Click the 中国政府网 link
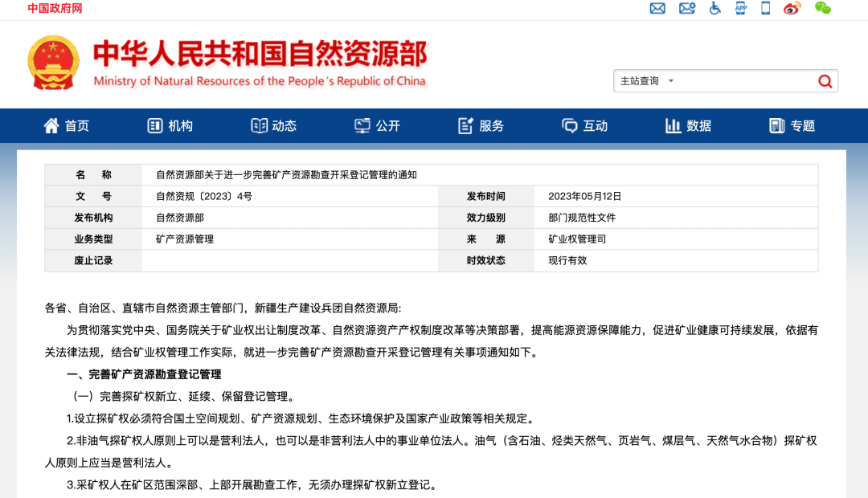Viewport: 868px width, 498px height. coord(55,9)
